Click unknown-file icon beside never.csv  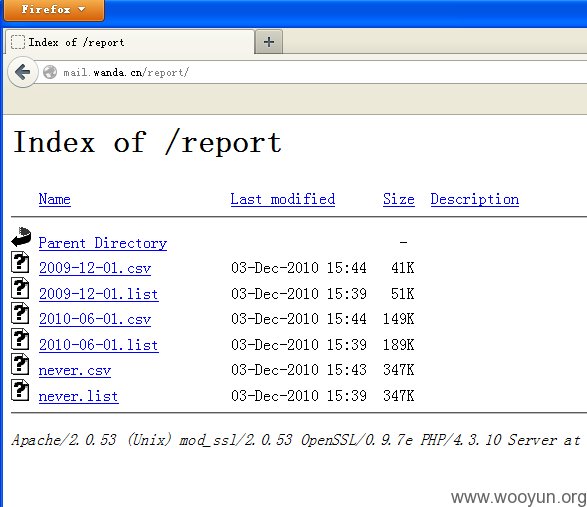point(20,364)
